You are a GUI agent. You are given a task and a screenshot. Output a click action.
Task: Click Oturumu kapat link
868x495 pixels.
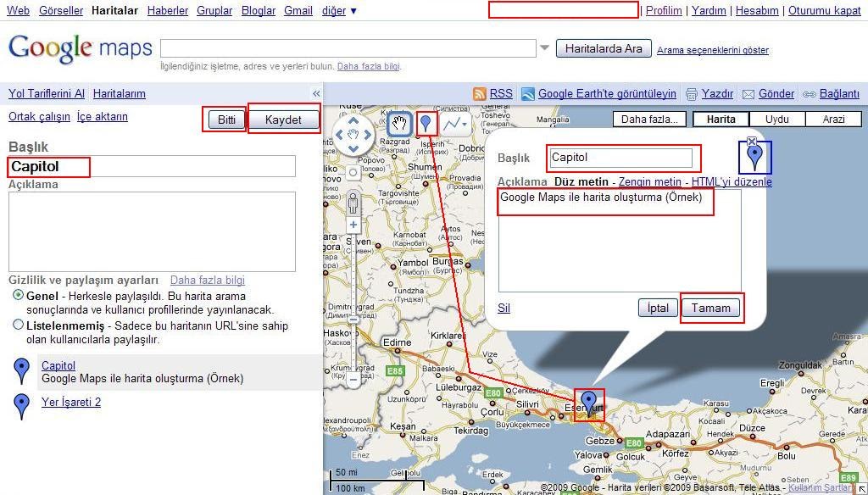pos(825,10)
